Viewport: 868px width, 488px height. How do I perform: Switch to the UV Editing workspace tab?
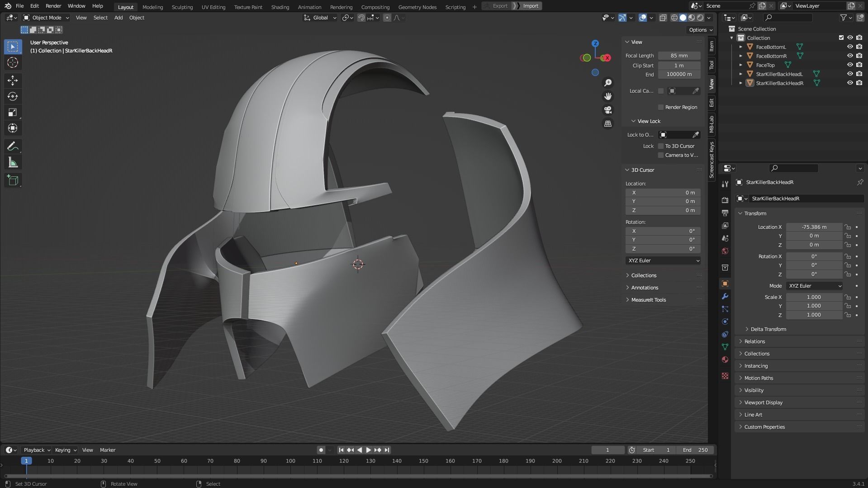point(213,7)
